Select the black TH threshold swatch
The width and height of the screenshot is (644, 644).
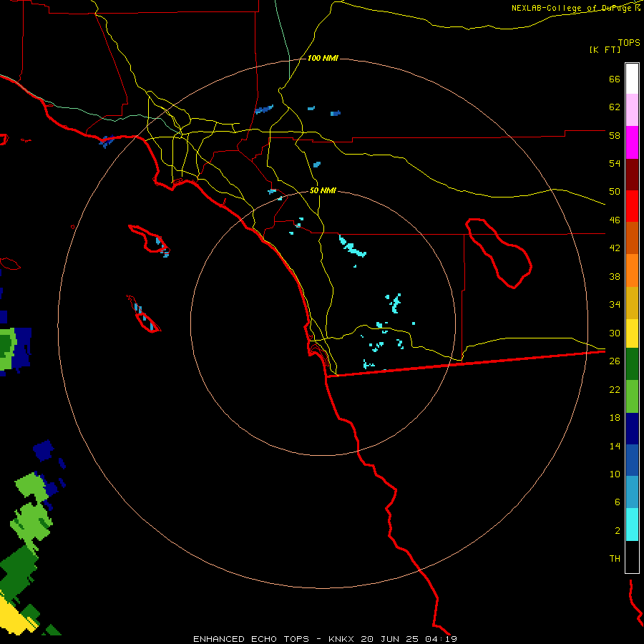point(632,557)
